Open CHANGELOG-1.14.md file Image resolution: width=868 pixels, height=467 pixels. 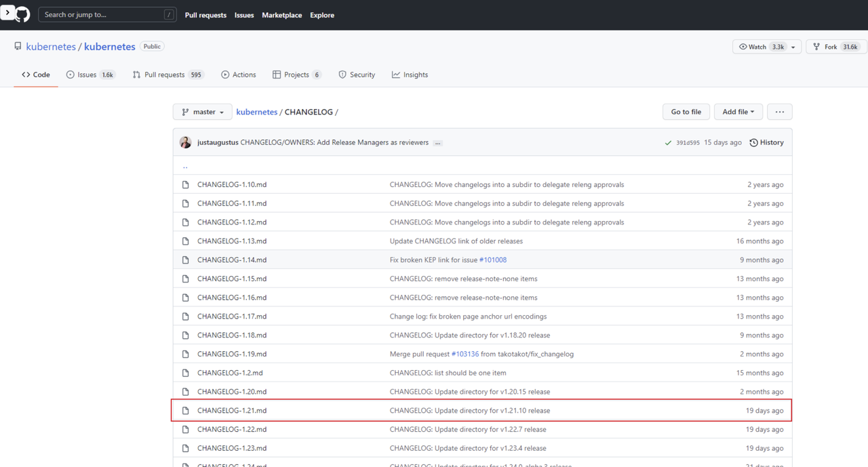(x=232, y=260)
